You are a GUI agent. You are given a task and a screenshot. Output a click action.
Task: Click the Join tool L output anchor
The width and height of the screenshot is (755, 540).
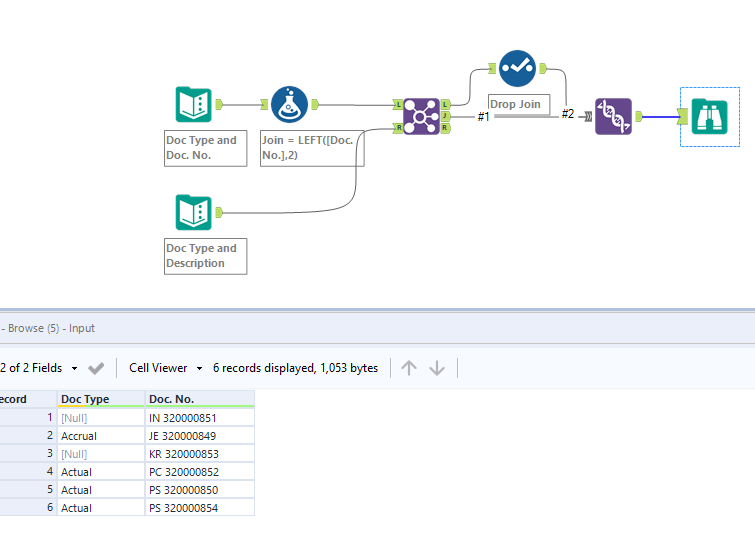445,105
